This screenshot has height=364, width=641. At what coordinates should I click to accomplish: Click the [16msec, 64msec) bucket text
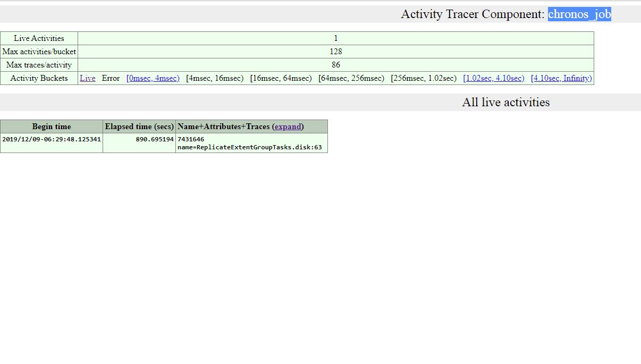click(x=281, y=78)
